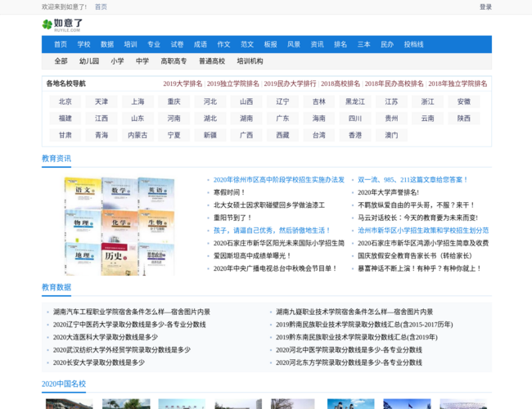Select the 普通高校 filter tab
Viewport: 532px width, 409px height.
(x=212, y=61)
